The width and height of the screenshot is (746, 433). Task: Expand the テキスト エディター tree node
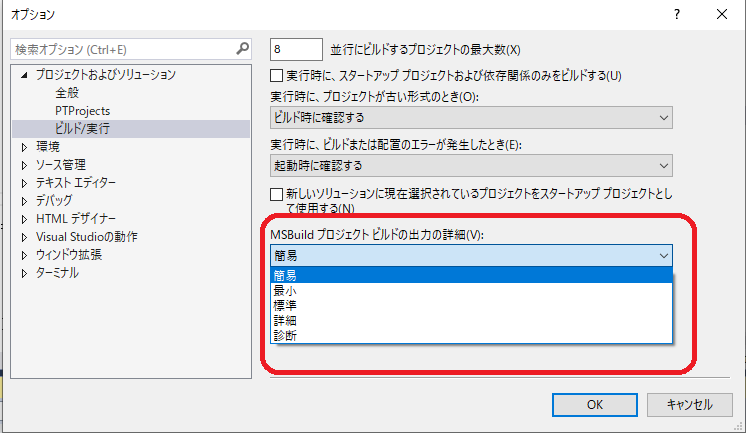(26, 183)
